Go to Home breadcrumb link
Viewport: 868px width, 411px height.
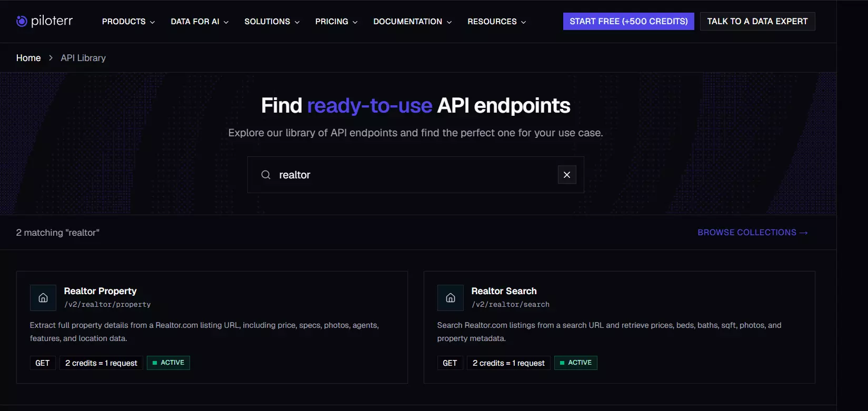pos(28,58)
